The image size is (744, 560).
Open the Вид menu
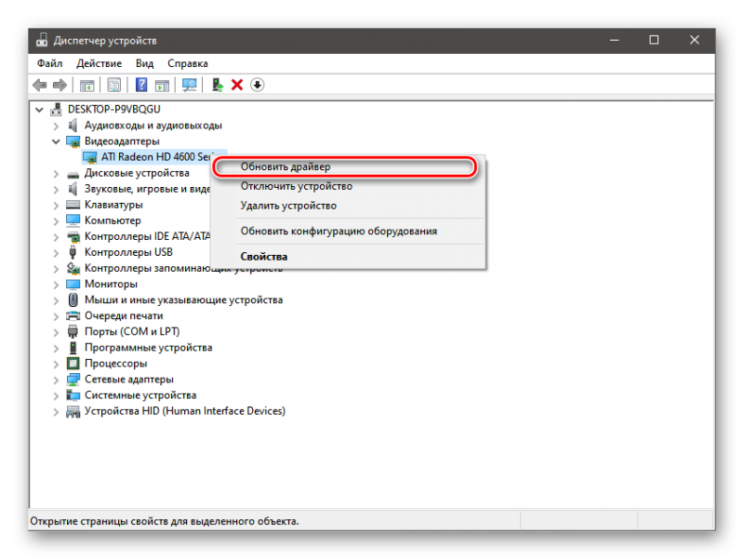pyautogui.click(x=144, y=63)
